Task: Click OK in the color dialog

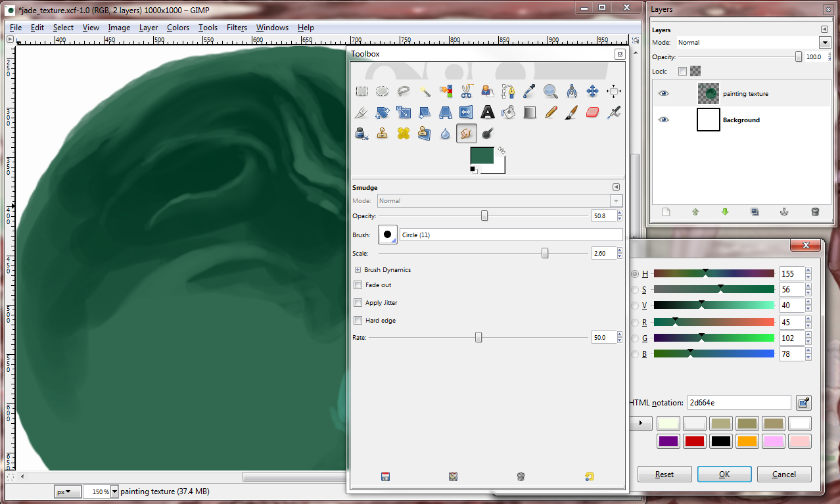Action: tap(724, 474)
